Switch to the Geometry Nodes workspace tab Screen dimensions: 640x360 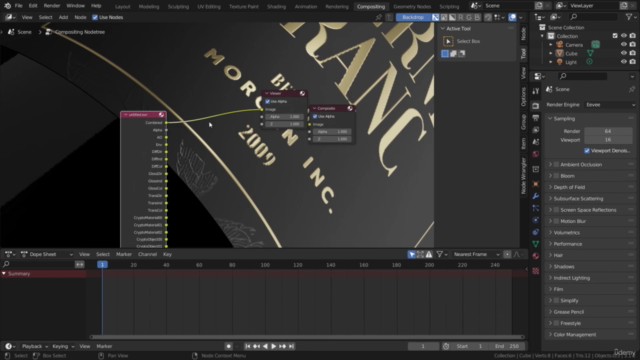tap(412, 7)
